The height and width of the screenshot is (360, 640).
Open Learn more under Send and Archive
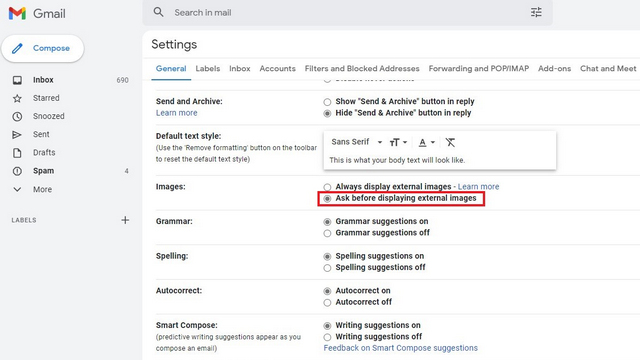[176, 113]
